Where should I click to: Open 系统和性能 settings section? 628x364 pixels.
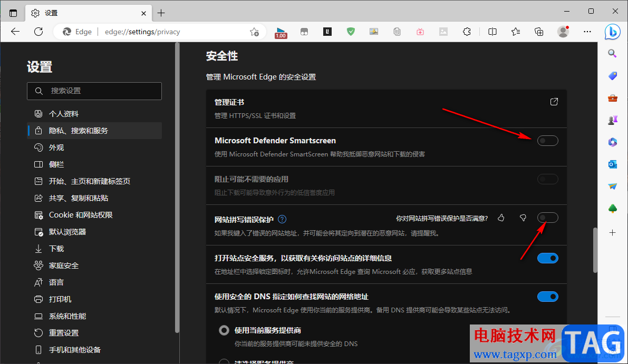pos(94,316)
